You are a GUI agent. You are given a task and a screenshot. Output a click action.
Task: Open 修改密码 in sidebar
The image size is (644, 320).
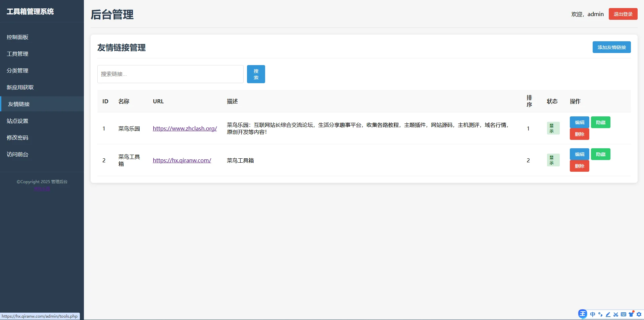(x=17, y=138)
